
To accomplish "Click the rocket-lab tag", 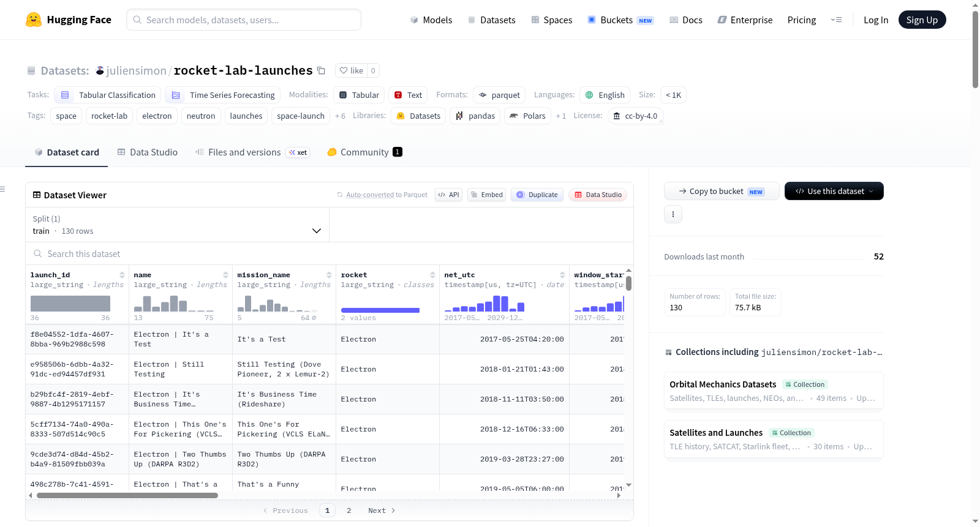I will click(x=110, y=116).
